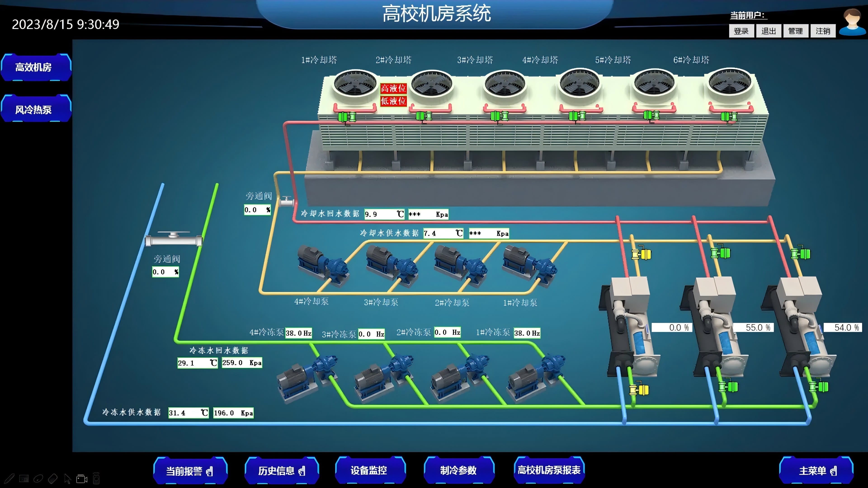Viewport: 868px width, 488px height.
Task: Expand the 当前报警 alarm list
Action: click(190, 470)
